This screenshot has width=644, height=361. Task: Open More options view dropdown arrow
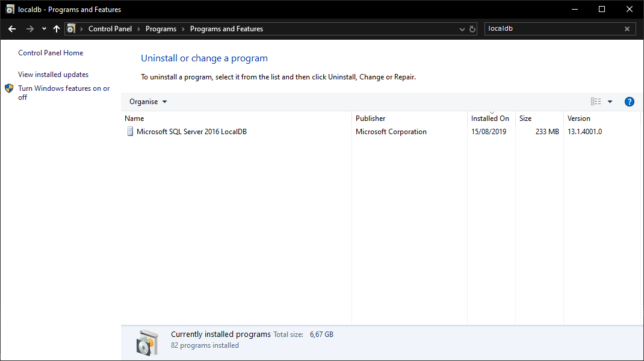pyautogui.click(x=610, y=102)
